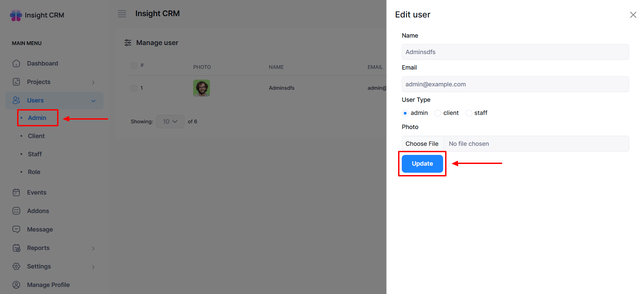
Task: Go to the Role submenu item
Action: coord(34,172)
